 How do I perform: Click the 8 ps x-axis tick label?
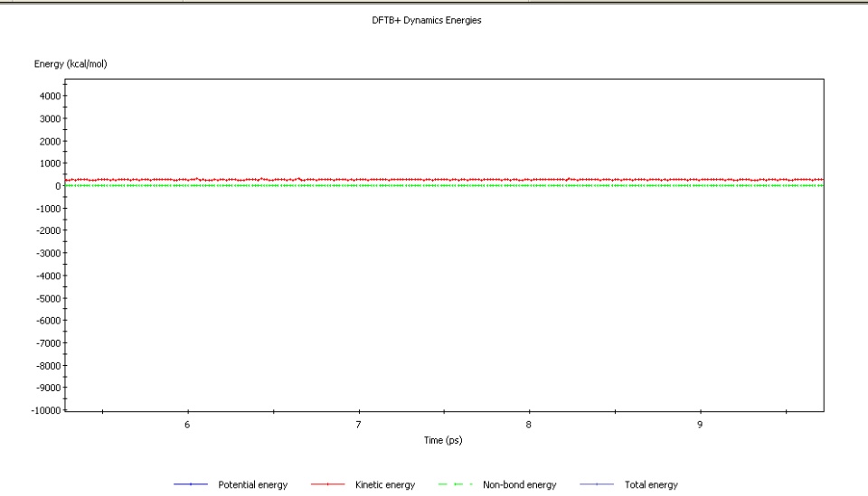click(529, 425)
